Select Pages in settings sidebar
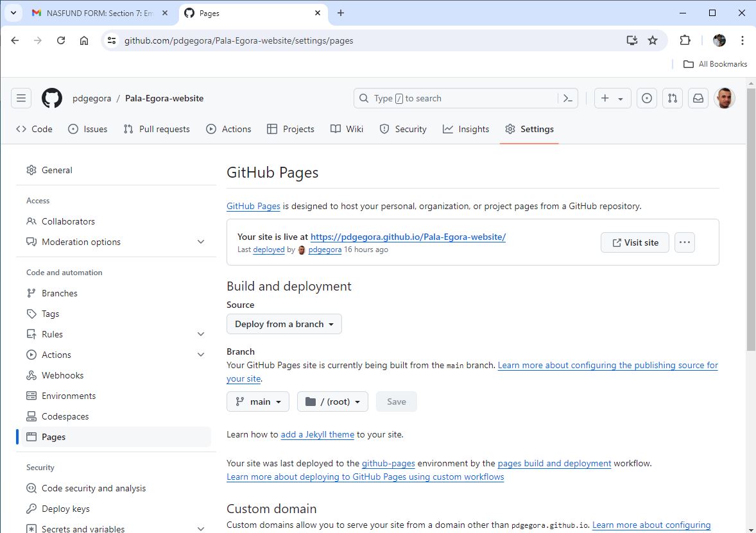The width and height of the screenshot is (756, 533). point(116,437)
